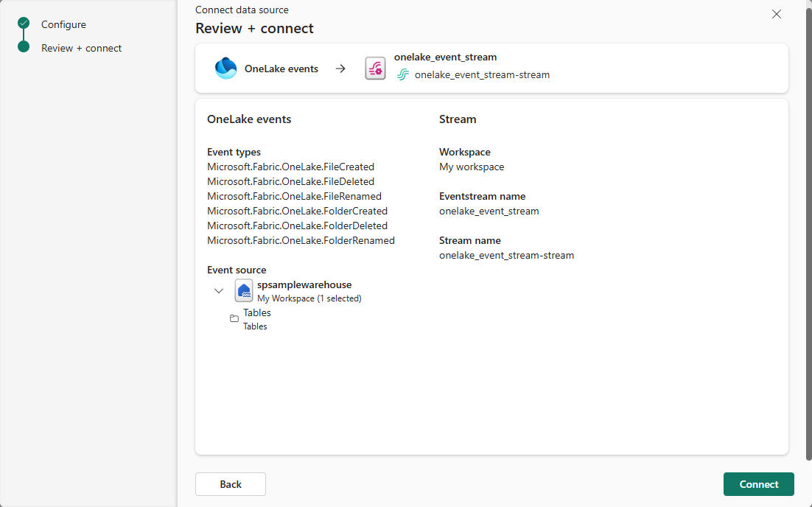This screenshot has height=507, width=812.
Task: Click the green Configure step checkmark
Action: click(x=24, y=24)
